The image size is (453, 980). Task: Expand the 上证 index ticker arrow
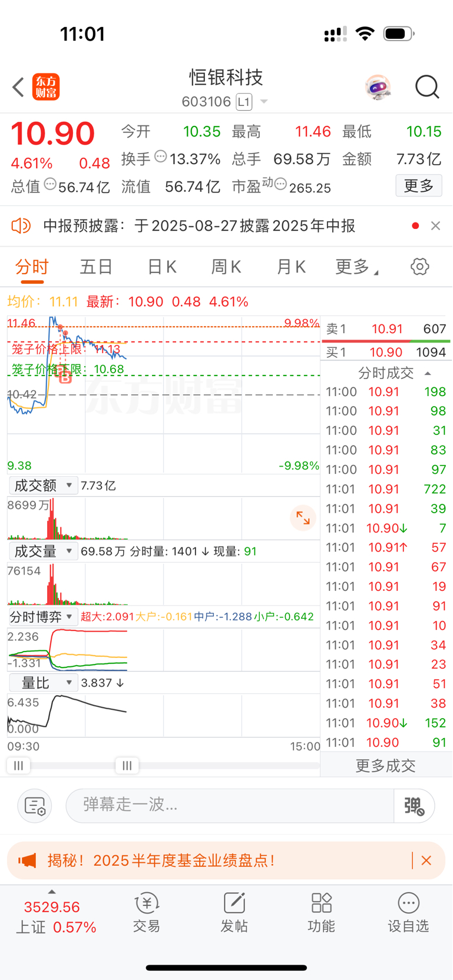[x=52, y=892]
